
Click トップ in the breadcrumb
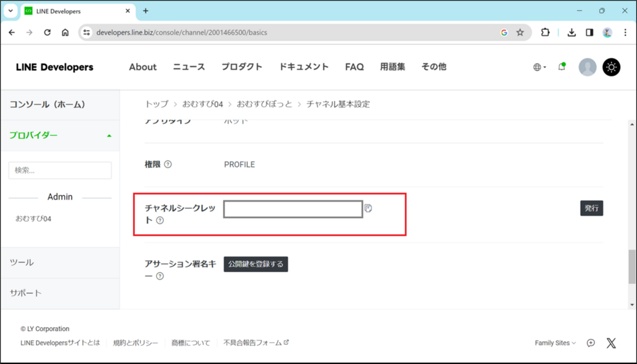(157, 104)
